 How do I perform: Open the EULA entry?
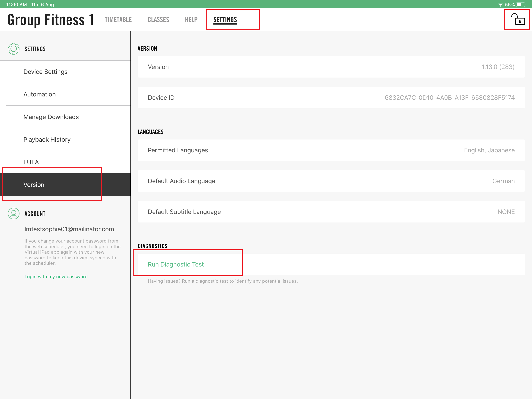(x=31, y=162)
